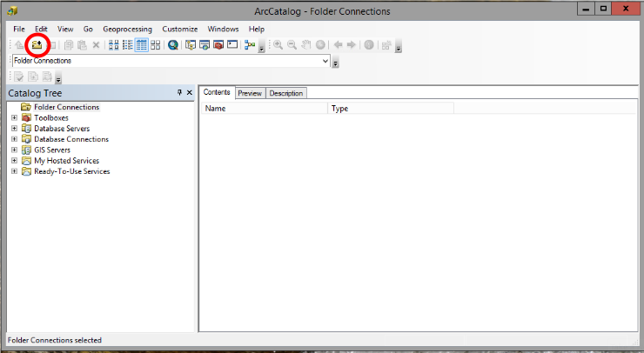The width and height of the screenshot is (644, 353).
Task: Open the View menu
Action: tap(65, 30)
